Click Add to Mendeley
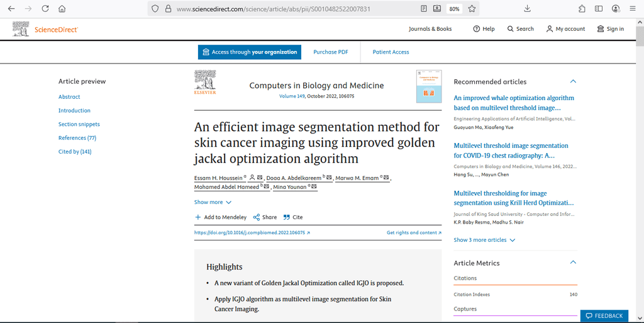The image size is (644, 323). [221, 217]
